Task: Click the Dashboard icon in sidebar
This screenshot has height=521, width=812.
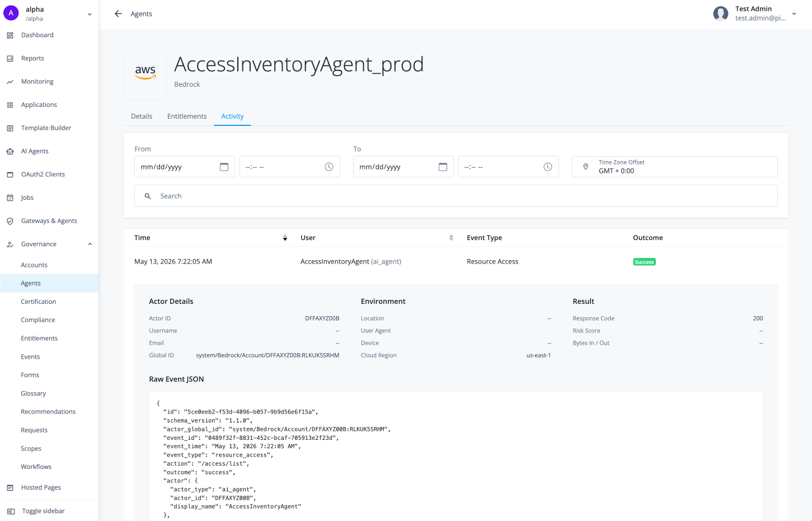Action: pyautogui.click(x=10, y=35)
